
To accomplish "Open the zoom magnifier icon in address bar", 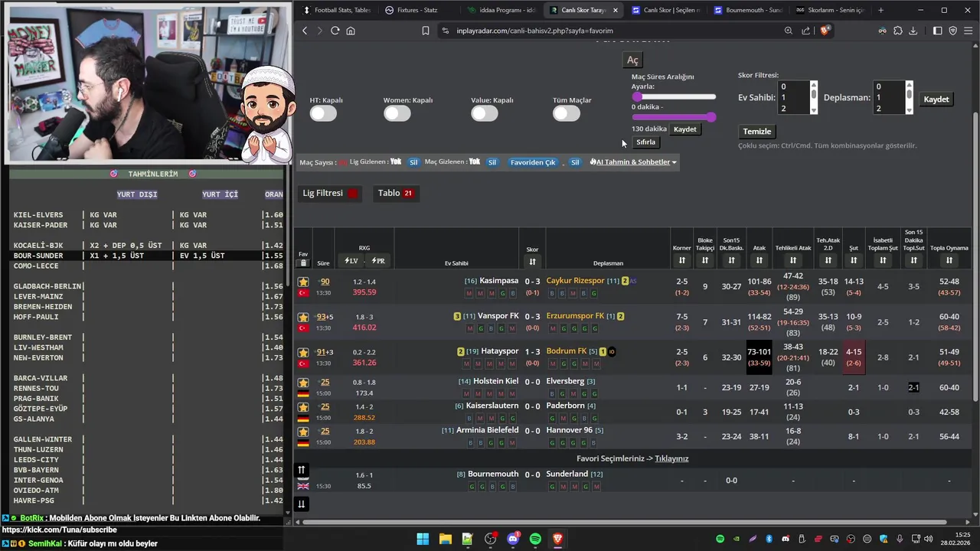I will (789, 31).
